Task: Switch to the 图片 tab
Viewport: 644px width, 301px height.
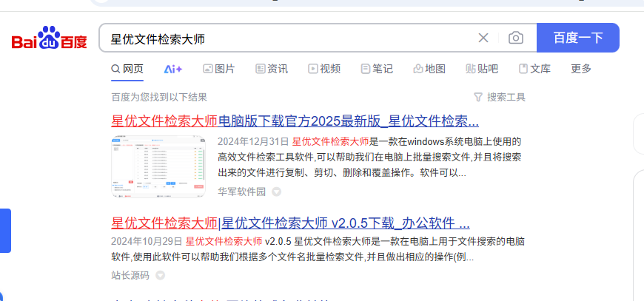Action: pyautogui.click(x=219, y=69)
